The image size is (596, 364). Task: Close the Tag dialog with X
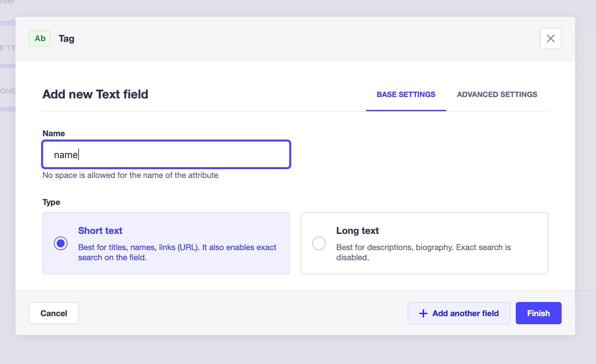(x=550, y=38)
